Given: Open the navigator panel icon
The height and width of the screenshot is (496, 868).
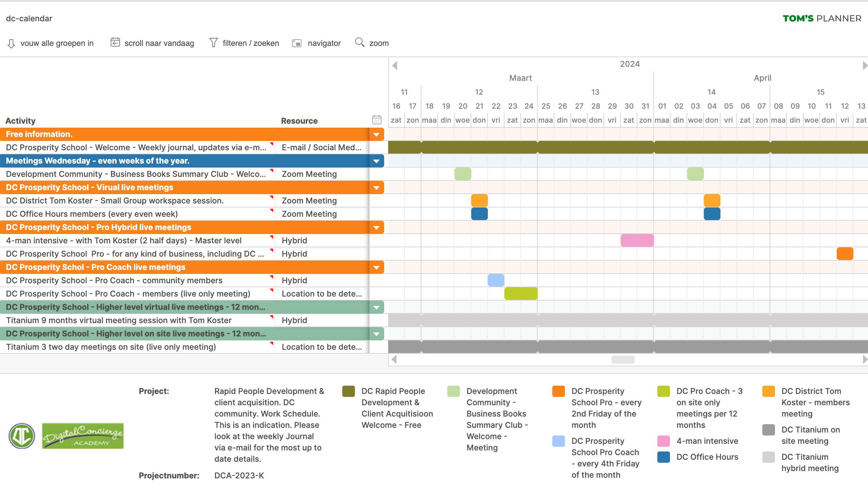Looking at the screenshot, I should point(297,43).
